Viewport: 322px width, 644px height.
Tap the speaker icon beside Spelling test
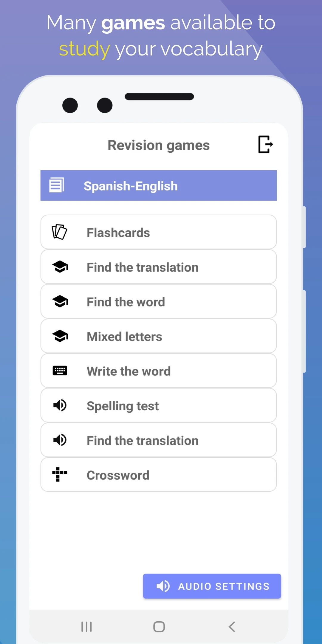point(60,405)
